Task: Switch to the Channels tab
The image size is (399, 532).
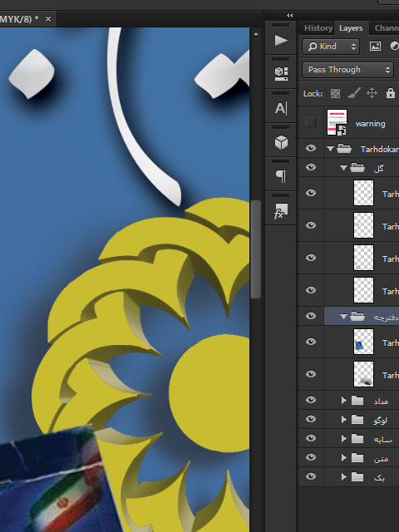Action: point(386,28)
